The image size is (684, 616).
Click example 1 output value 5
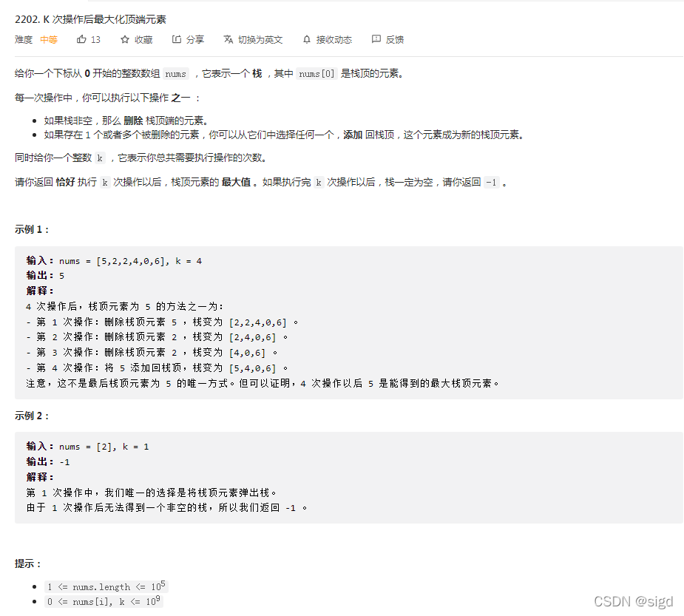coord(61,276)
